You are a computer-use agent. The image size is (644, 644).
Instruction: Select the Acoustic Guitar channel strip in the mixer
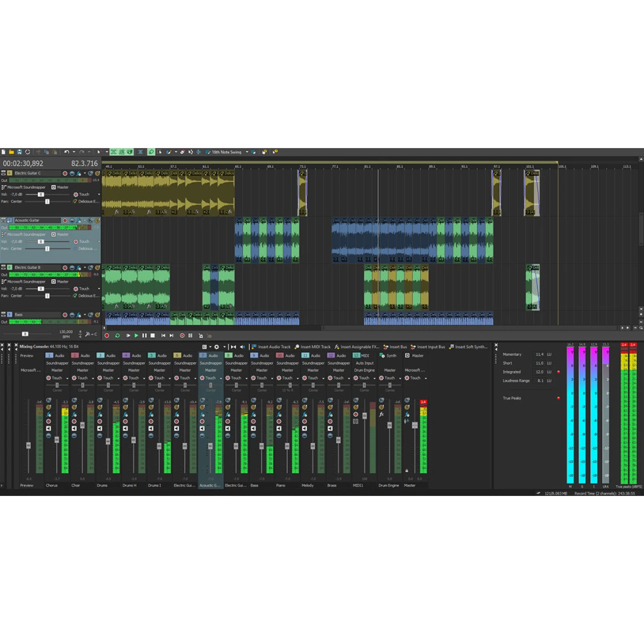pos(210,485)
